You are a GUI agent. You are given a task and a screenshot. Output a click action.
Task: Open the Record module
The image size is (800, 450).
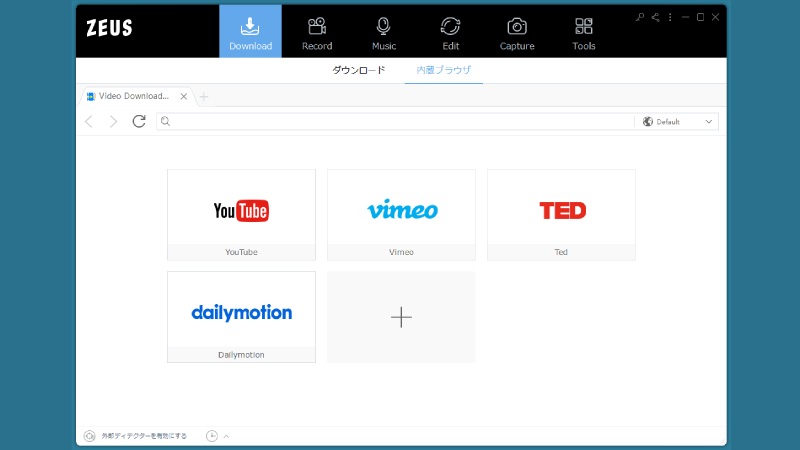click(x=317, y=32)
